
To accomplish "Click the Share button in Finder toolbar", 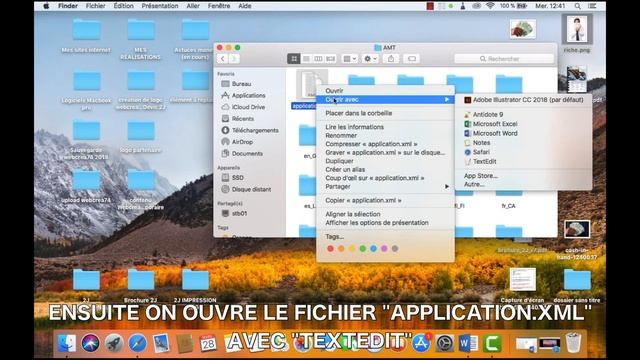I will tap(391, 59).
